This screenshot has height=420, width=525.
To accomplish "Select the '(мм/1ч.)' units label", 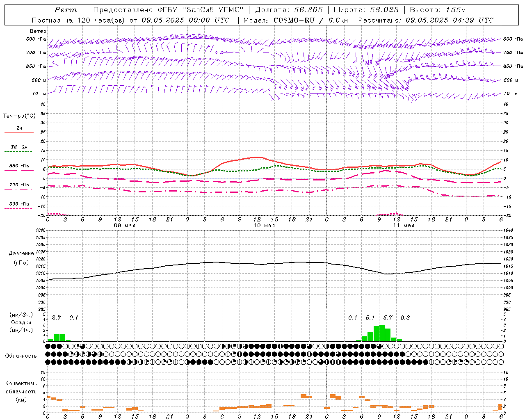I will 21,330.
